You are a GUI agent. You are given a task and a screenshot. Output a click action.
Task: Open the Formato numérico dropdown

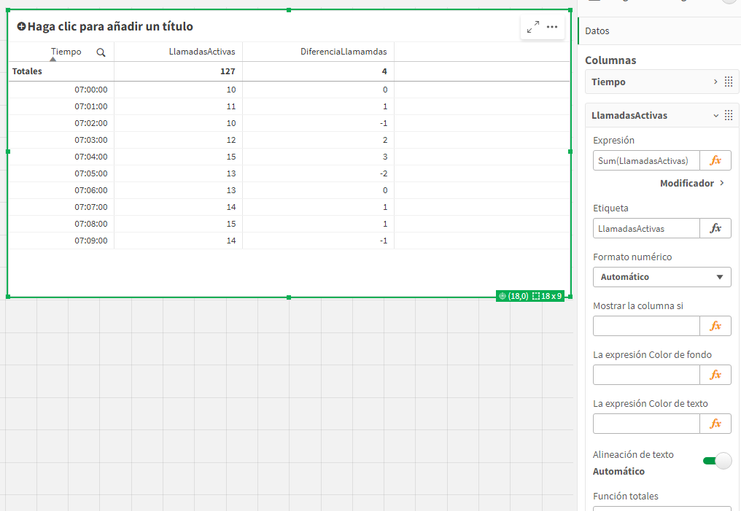(662, 277)
